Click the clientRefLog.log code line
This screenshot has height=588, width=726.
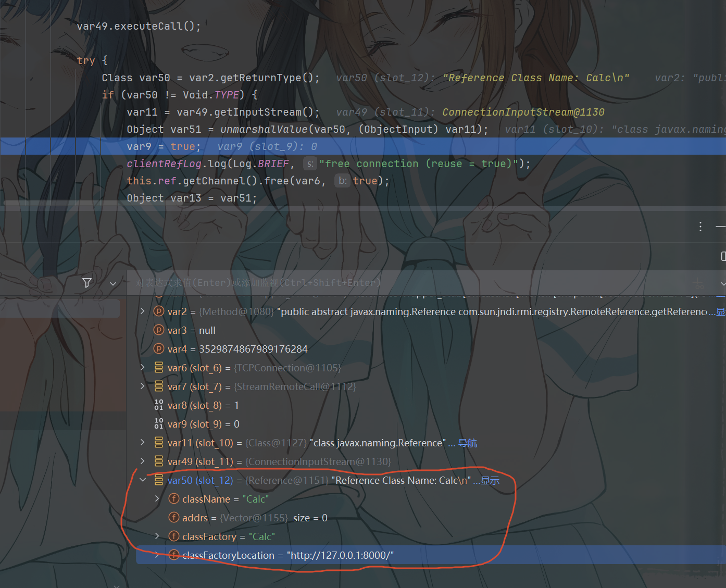pos(329,164)
